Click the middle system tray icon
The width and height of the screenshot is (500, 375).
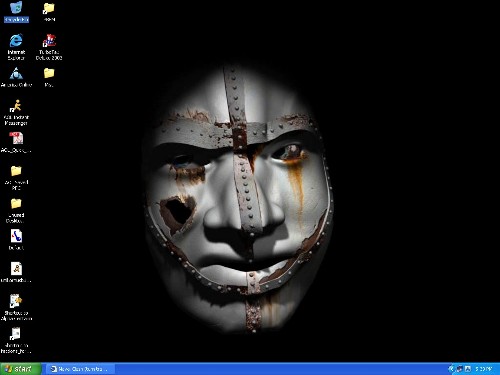[x=460, y=369]
